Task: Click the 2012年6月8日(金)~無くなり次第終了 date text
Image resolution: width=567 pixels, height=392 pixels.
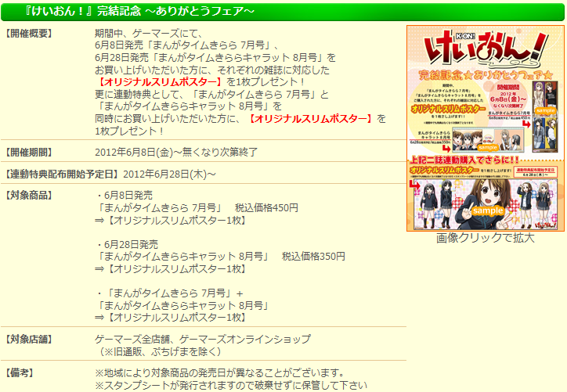Action: coord(176,152)
